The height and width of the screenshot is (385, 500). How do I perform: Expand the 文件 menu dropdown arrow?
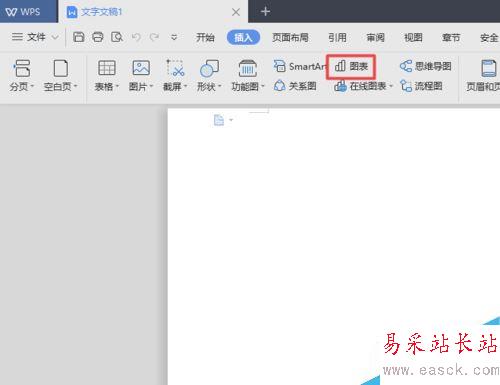[x=55, y=37]
